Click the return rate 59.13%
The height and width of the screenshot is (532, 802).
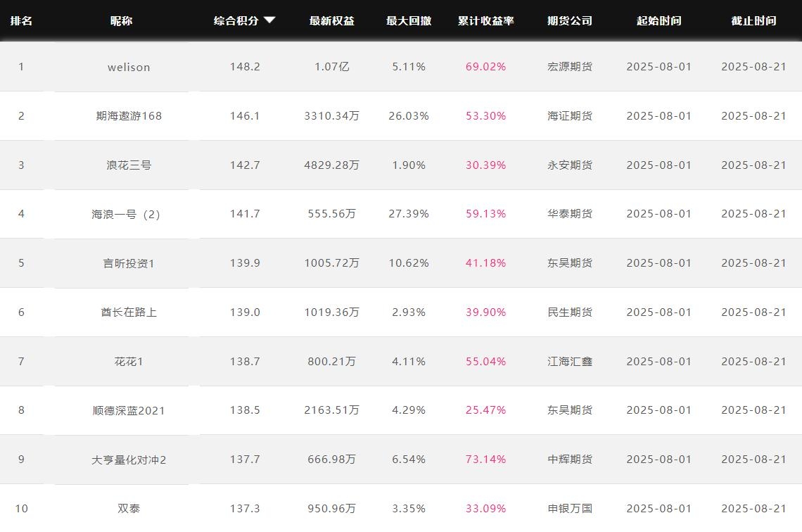pos(486,213)
